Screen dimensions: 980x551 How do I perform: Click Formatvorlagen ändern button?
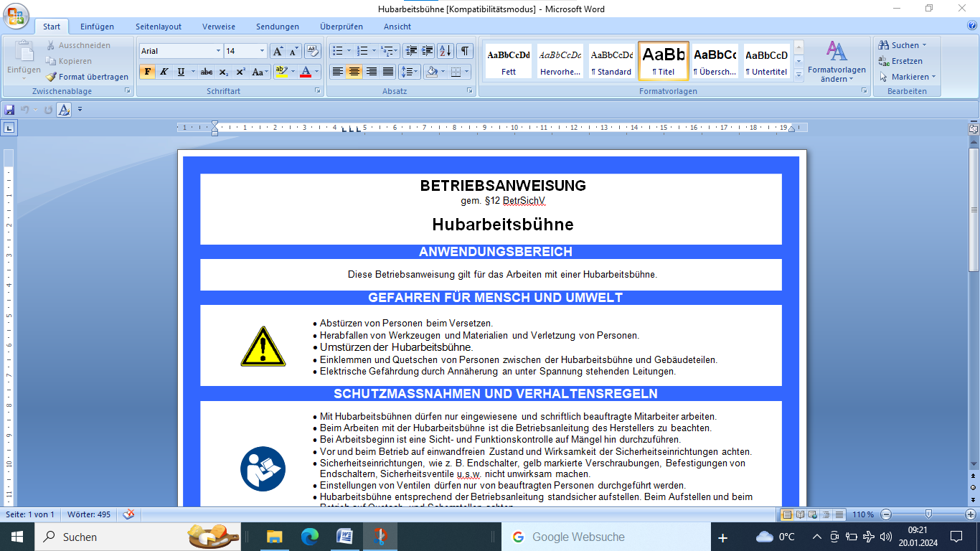coord(837,61)
